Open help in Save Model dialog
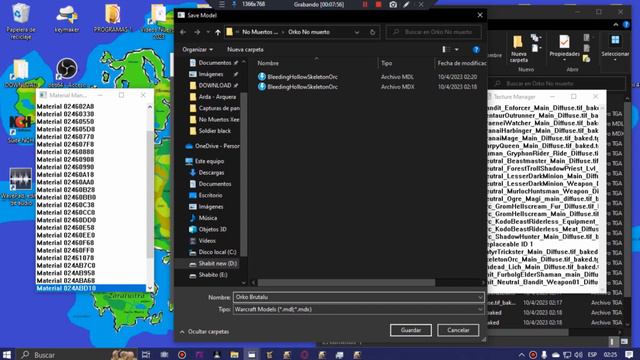Screen dimensions: 640x360 click(x=476, y=50)
